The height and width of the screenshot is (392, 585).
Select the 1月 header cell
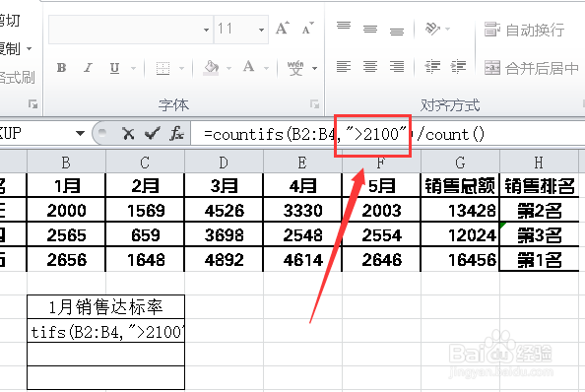point(66,185)
